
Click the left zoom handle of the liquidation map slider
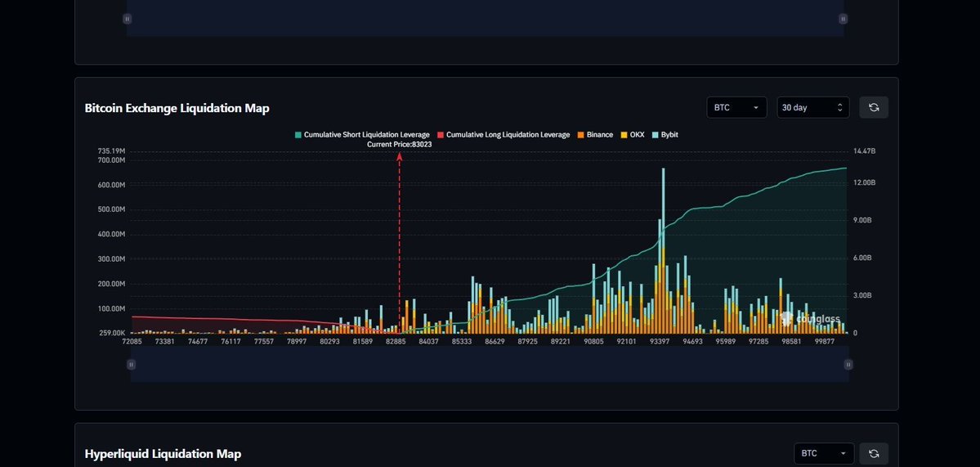pyautogui.click(x=132, y=365)
